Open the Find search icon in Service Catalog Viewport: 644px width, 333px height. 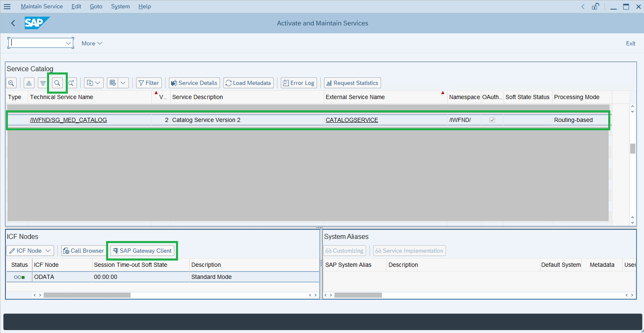coord(57,82)
